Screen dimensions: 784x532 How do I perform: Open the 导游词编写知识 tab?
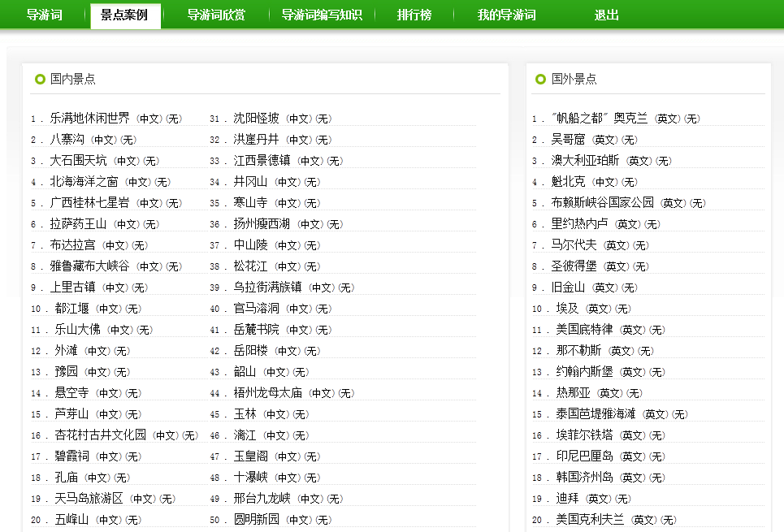[x=322, y=15]
